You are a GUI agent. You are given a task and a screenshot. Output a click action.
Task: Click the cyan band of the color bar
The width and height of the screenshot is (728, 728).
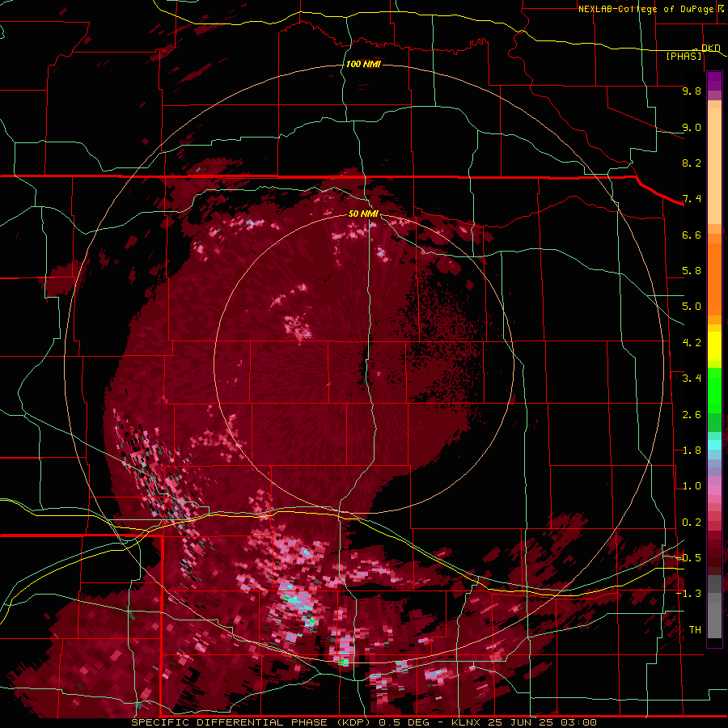pos(714,445)
